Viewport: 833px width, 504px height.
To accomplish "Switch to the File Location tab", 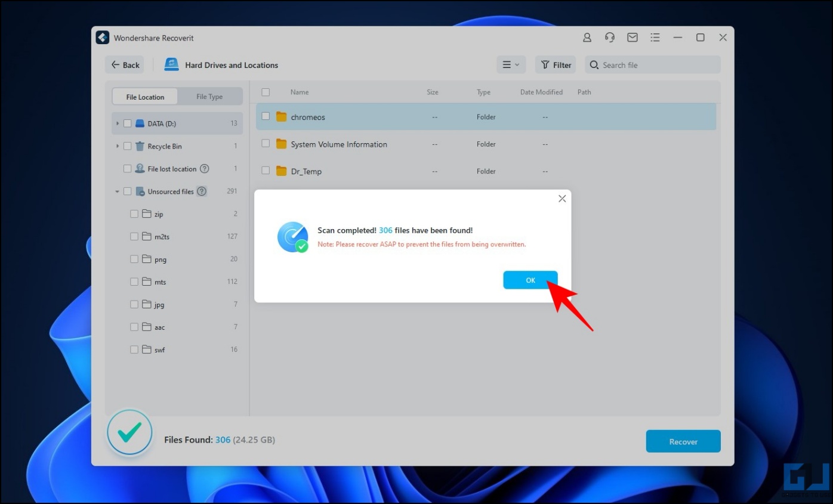I will pyautogui.click(x=145, y=97).
